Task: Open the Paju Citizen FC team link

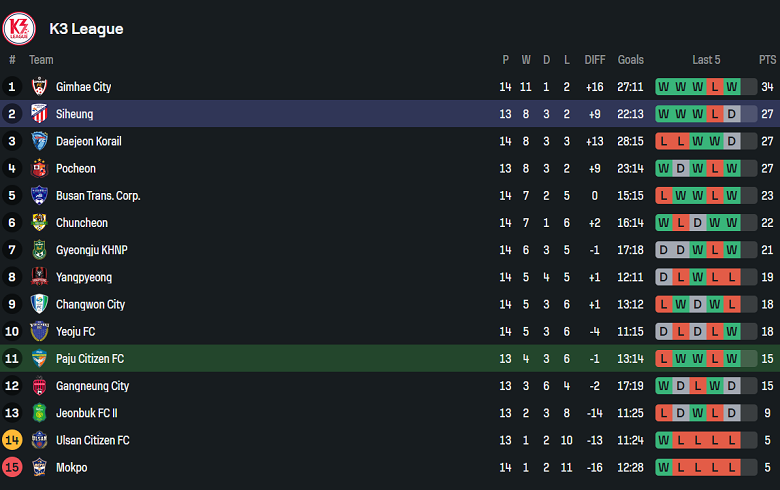Action: (x=90, y=359)
